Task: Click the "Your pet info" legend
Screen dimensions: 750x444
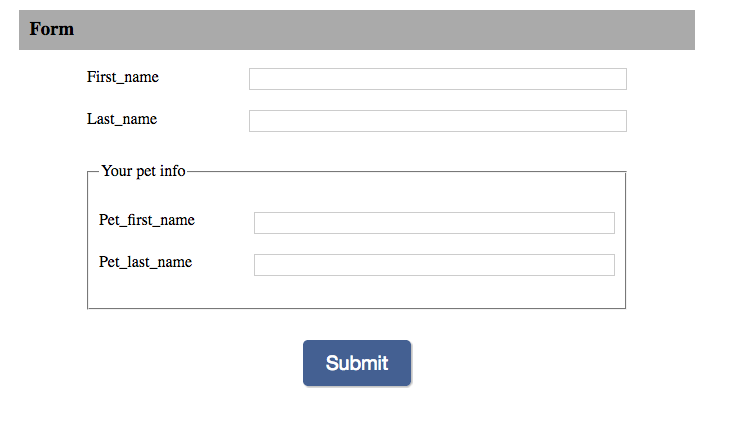Action: pos(143,171)
